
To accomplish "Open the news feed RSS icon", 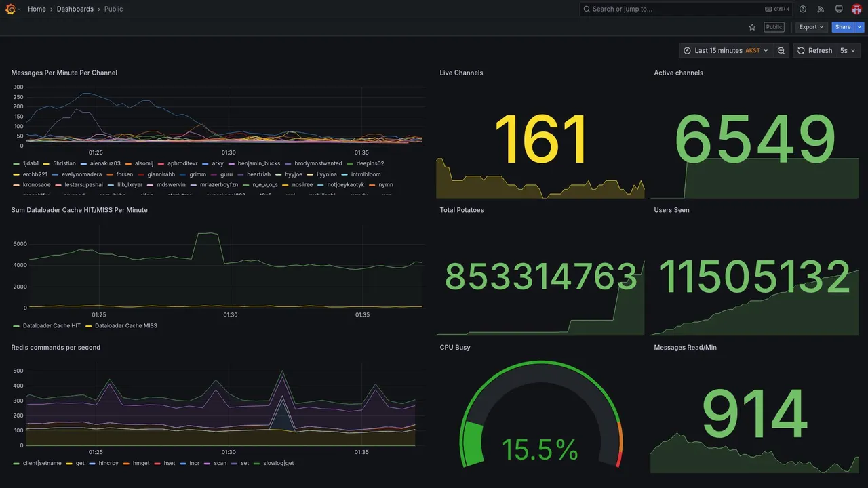I will pos(821,9).
